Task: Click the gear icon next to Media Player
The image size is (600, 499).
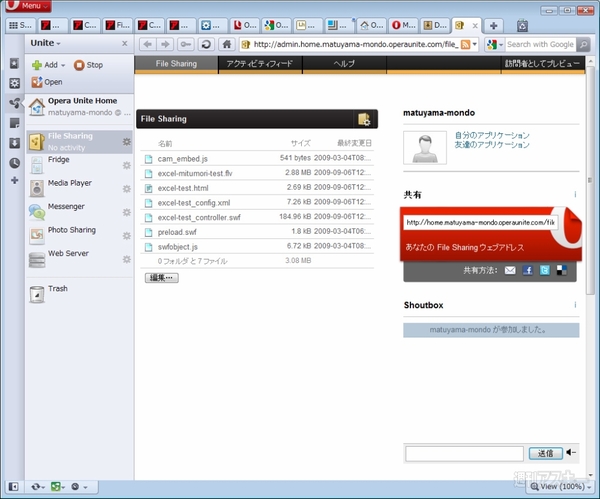Action: pyautogui.click(x=127, y=189)
